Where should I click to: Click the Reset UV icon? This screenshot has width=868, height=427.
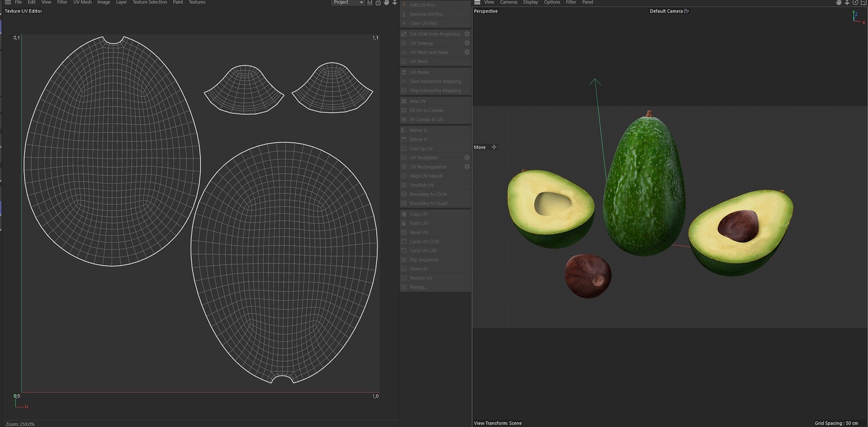(x=404, y=233)
